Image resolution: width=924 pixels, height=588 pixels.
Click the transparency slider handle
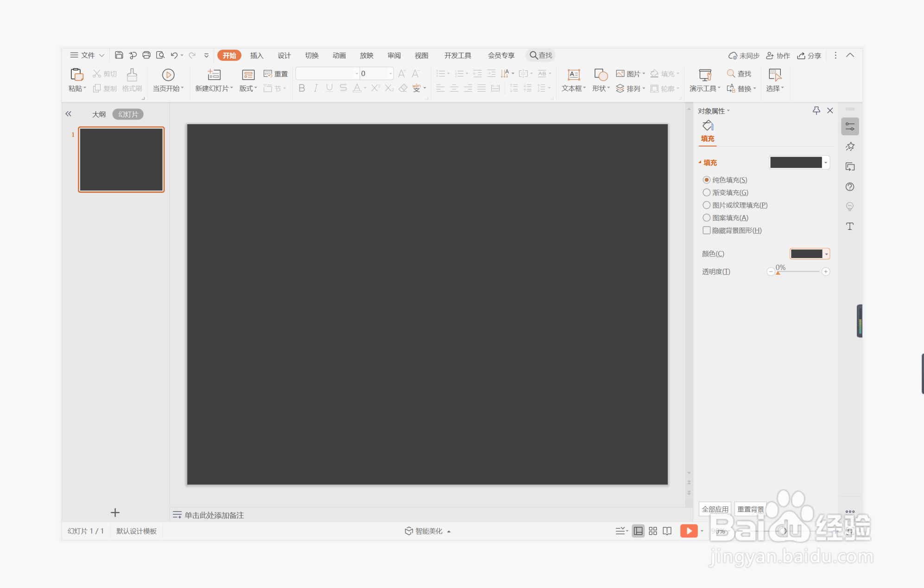pyautogui.click(x=778, y=273)
